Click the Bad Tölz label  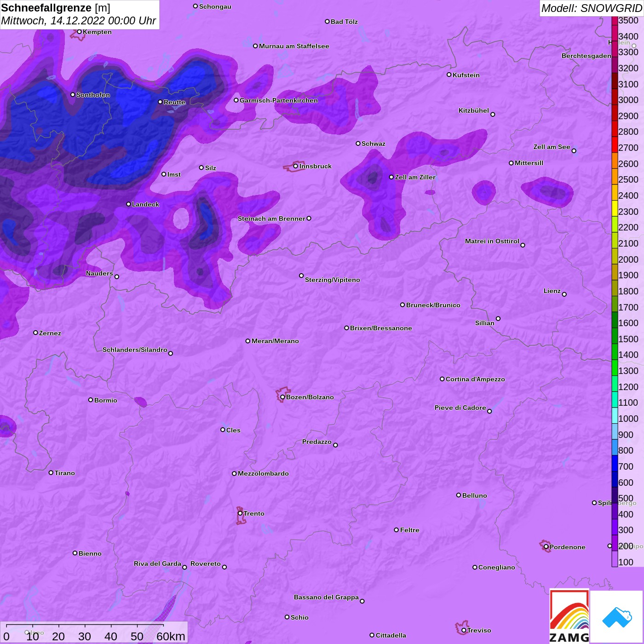344,22
